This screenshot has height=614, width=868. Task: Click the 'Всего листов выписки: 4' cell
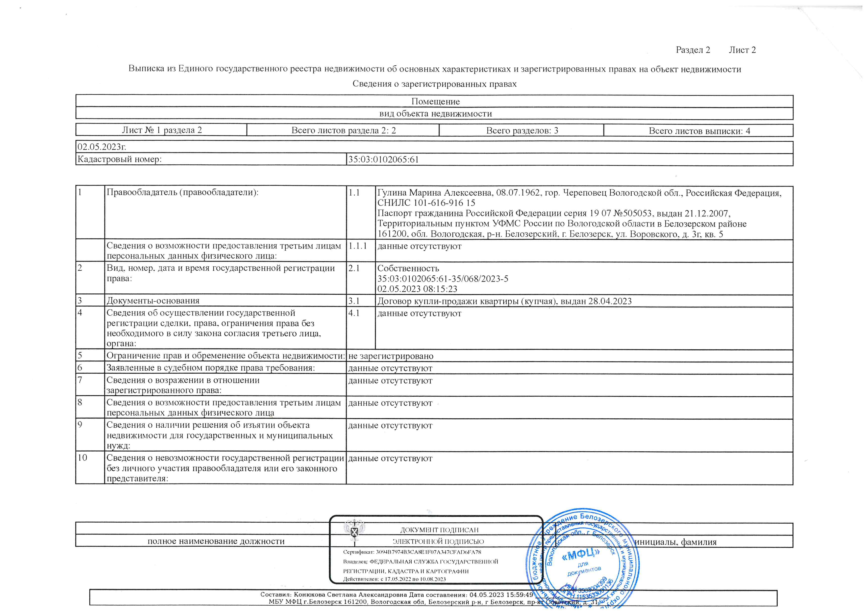tap(699, 131)
